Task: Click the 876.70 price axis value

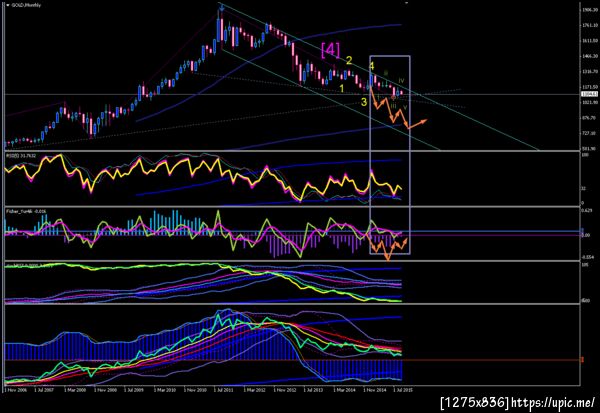Action: [x=590, y=118]
